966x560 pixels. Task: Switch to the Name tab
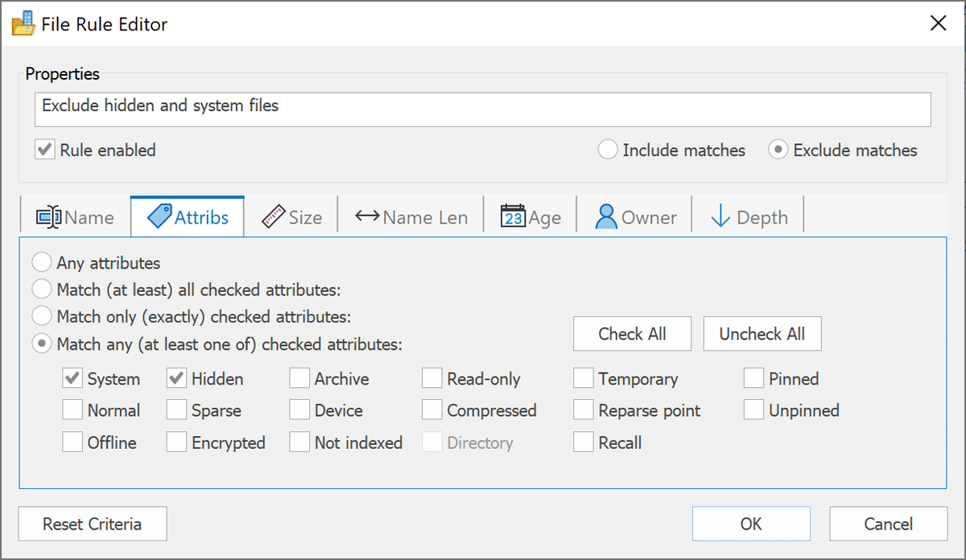point(76,216)
